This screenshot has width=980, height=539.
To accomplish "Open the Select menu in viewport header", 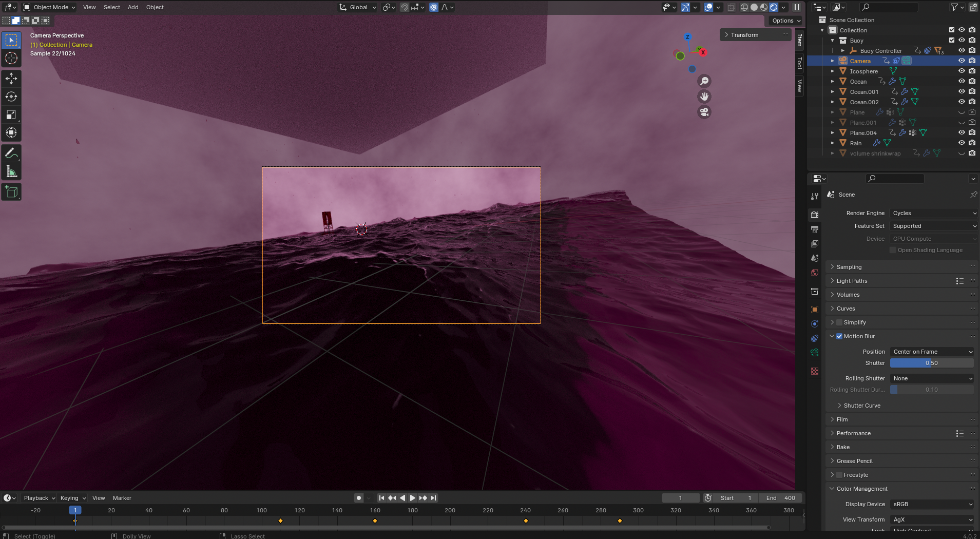I will pyautogui.click(x=112, y=7).
